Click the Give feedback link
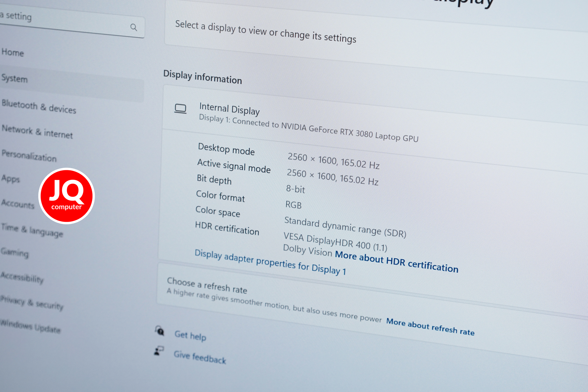Screen dimensions: 588x392 coord(200,357)
